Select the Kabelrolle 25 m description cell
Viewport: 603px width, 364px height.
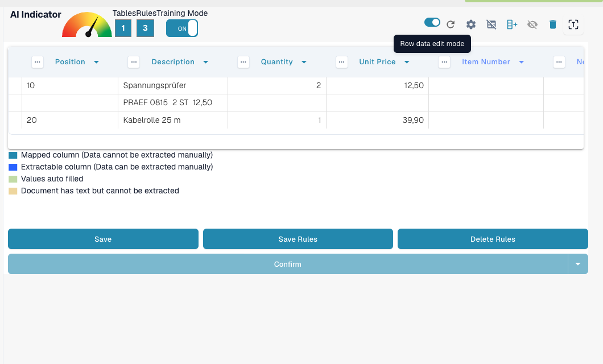click(173, 120)
